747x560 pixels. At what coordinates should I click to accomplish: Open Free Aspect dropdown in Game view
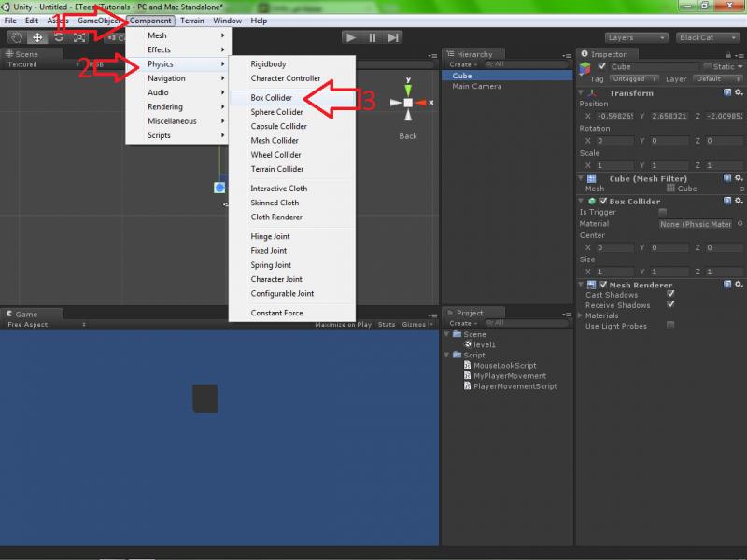pyautogui.click(x=46, y=324)
